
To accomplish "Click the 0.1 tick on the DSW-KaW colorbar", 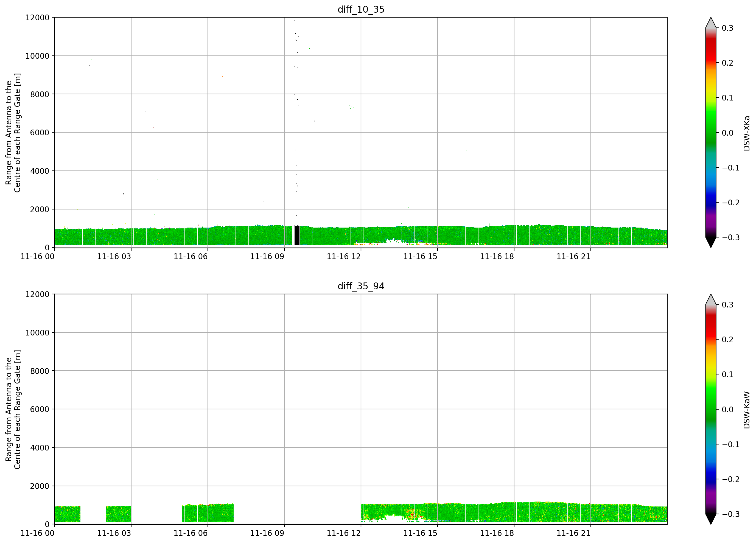I will pyautogui.click(x=727, y=374).
